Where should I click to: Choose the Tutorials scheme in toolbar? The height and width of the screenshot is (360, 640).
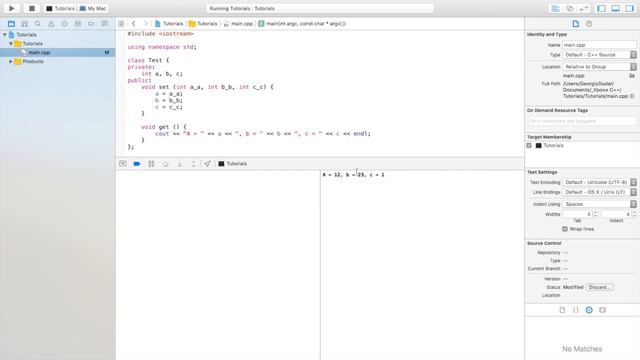[x=60, y=8]
